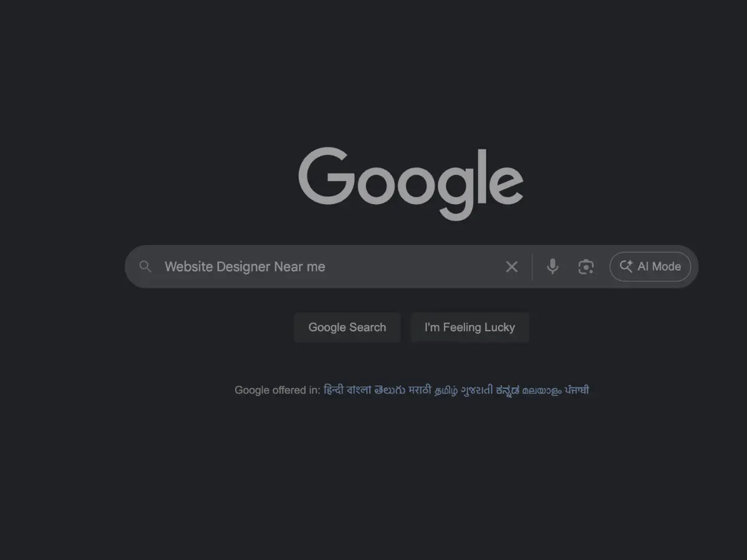
Task: Open search by image camera icon
Action: click(586, 267)
